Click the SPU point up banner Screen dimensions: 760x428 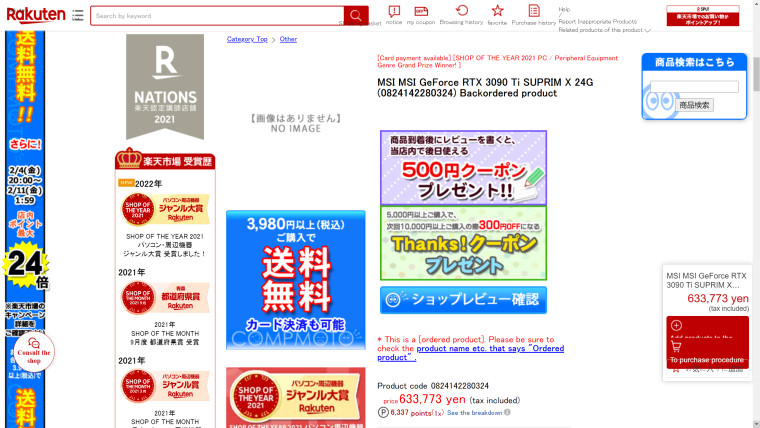point(703,16)
